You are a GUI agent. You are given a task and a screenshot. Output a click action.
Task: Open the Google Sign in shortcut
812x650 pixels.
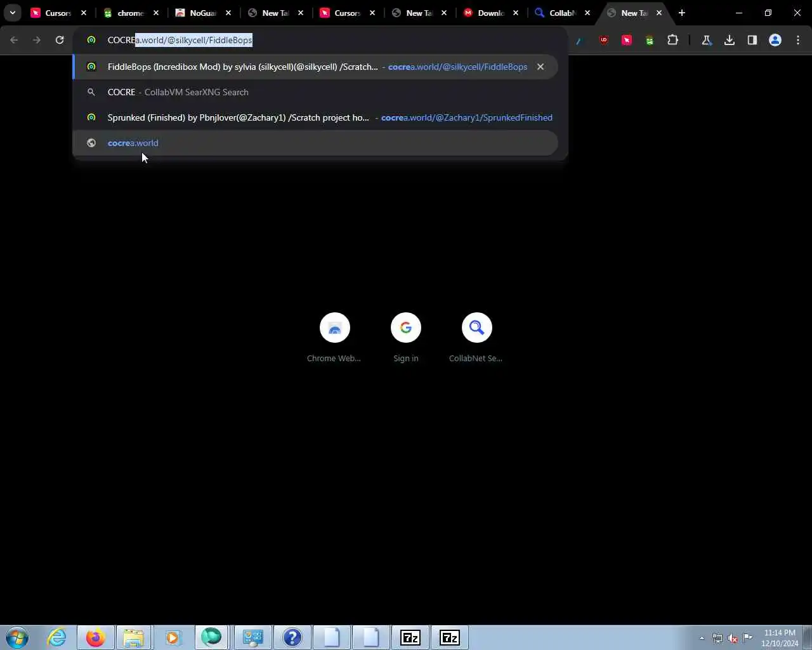(x=406, y=338)
